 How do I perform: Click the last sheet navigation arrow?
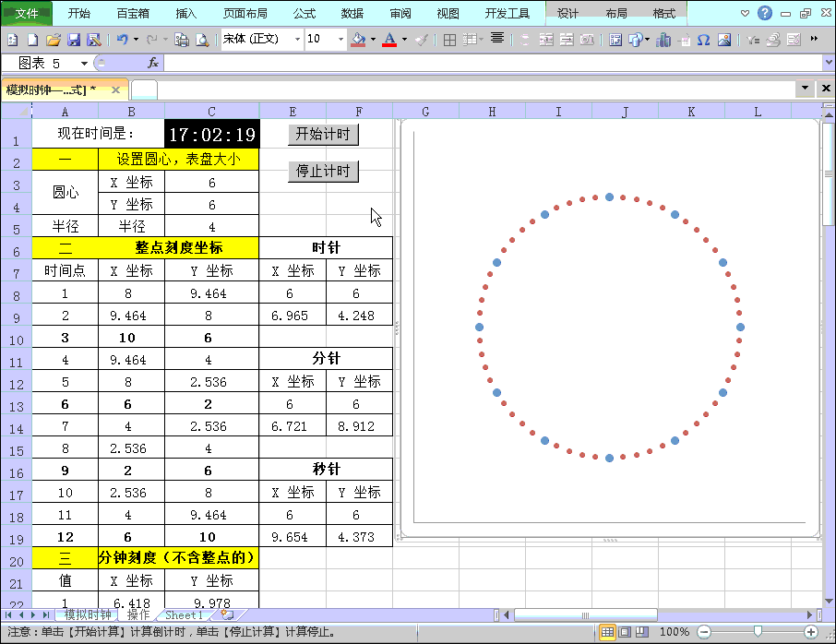point(46,614)
